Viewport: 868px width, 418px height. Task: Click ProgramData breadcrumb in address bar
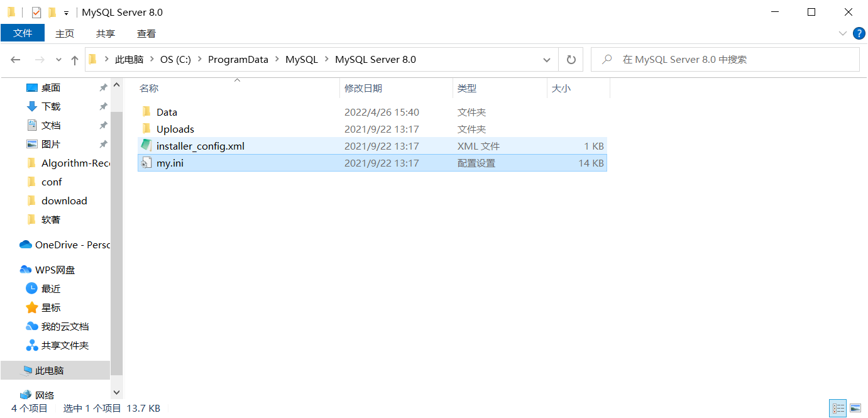238,60
